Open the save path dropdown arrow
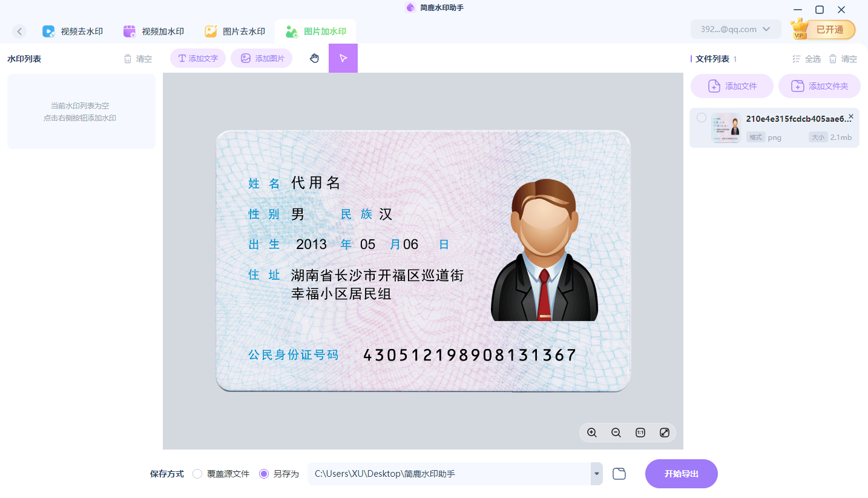 point(597,474)
